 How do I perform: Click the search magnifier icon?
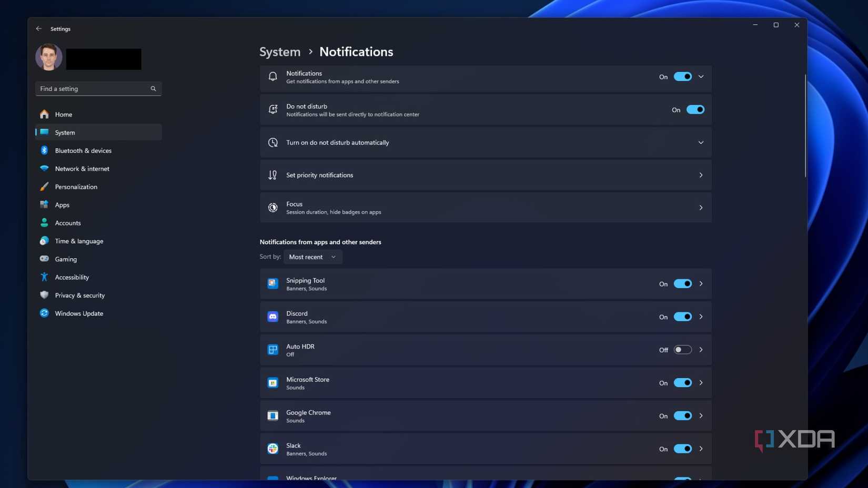click(x=153, y=89)
